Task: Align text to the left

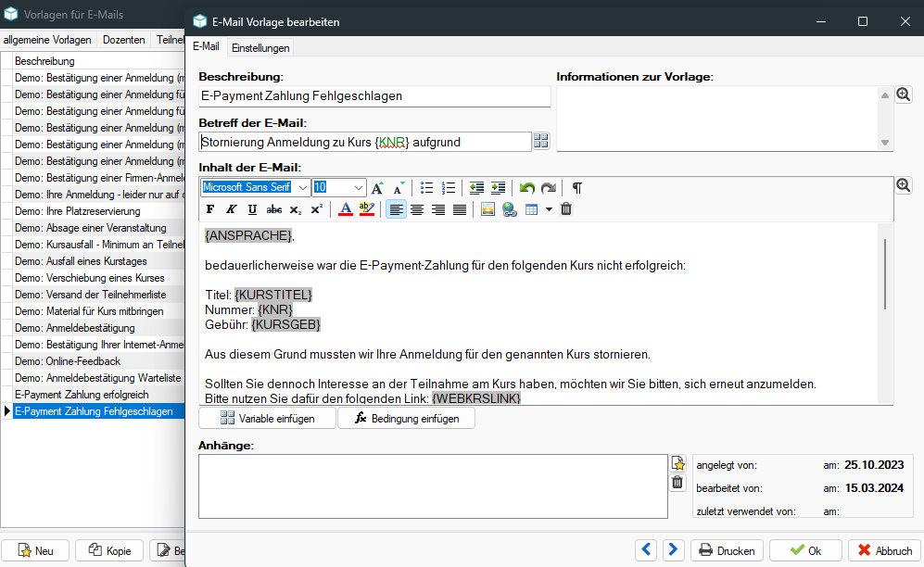Action: (x=396, y=209)
